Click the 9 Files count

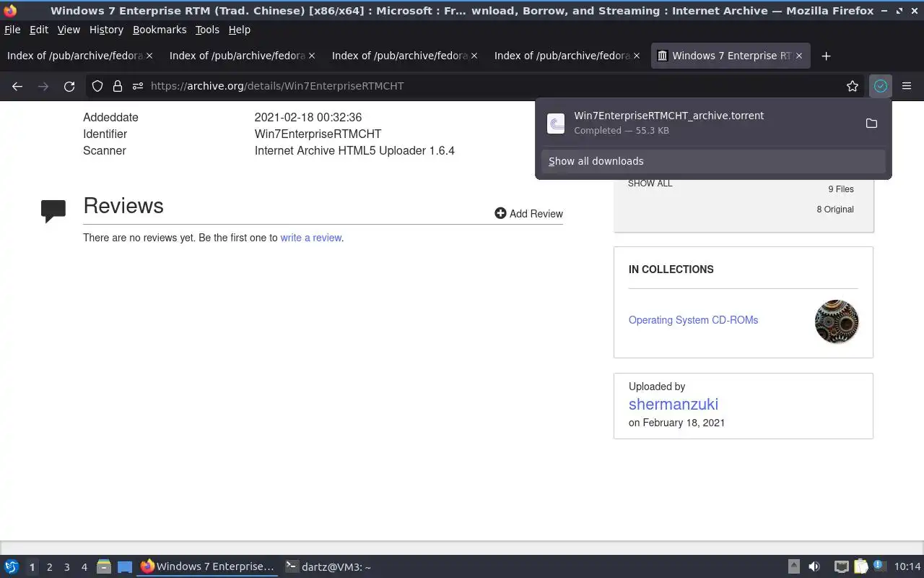(x=841, y=189)
